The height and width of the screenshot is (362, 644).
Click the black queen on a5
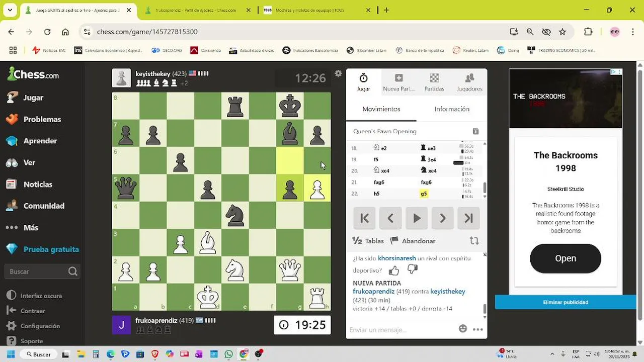pos(126,188)
